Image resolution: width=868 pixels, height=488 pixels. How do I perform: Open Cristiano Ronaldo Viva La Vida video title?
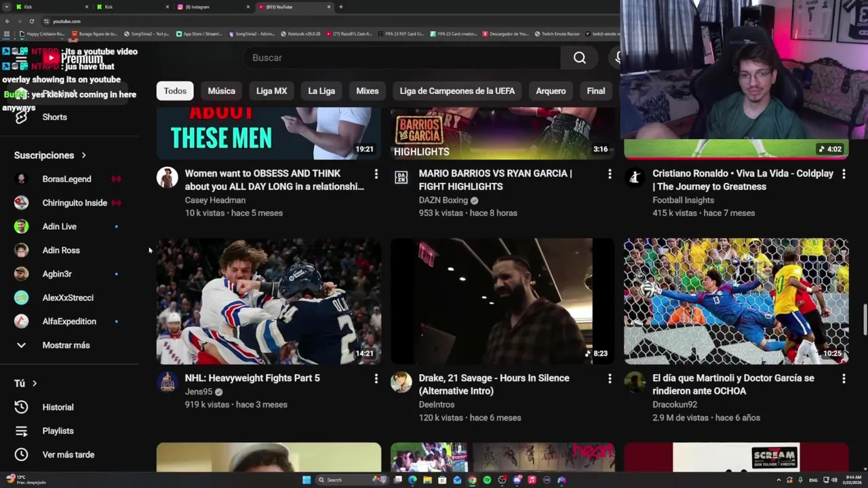click(743, 180)
